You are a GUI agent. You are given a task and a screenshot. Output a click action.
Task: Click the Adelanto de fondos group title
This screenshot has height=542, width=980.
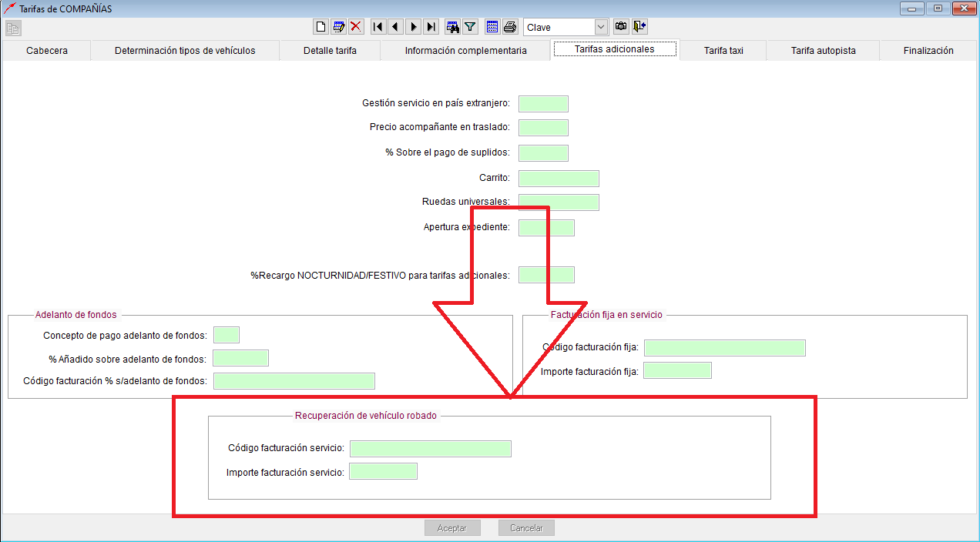pos(76,315)
